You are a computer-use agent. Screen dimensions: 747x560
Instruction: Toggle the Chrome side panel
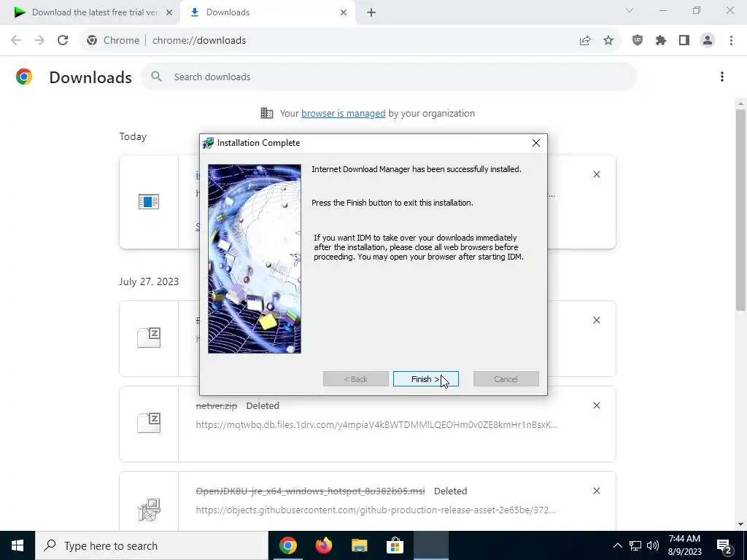pos(684,41)
